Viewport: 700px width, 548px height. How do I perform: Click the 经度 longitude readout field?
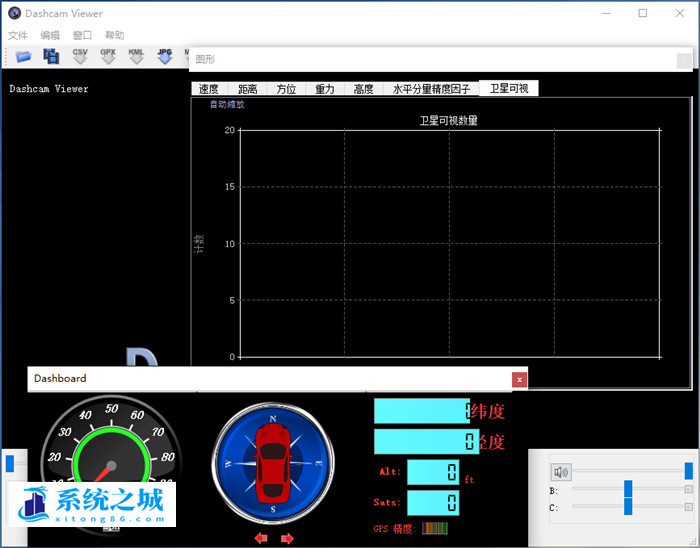pos(426,442)
